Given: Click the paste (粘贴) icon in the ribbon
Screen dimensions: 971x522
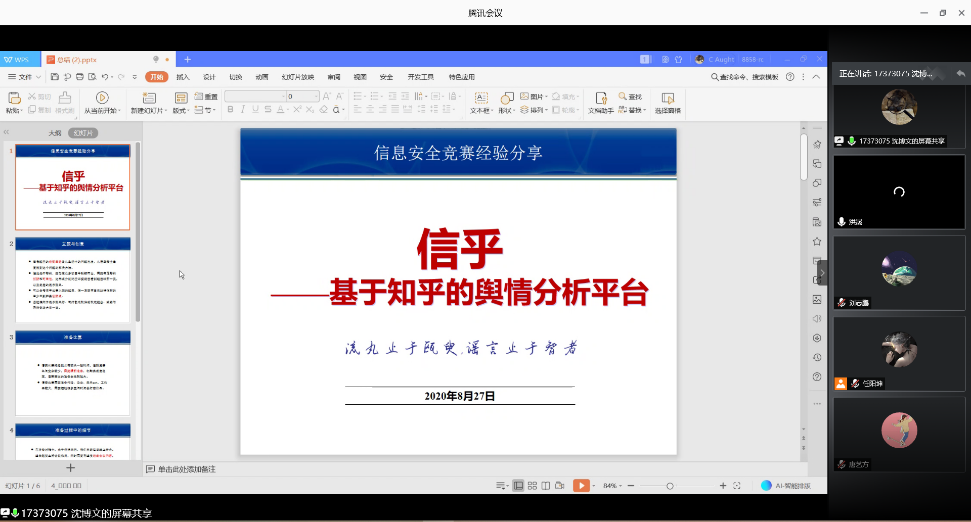Looking at the screenshot, I should 14,98.
